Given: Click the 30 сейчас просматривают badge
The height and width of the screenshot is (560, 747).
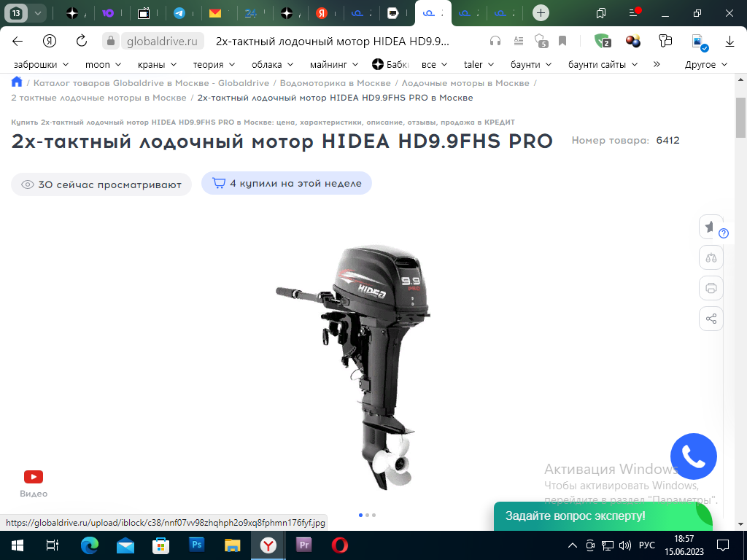Looking at the screenshot, I should tap(101, 184).
